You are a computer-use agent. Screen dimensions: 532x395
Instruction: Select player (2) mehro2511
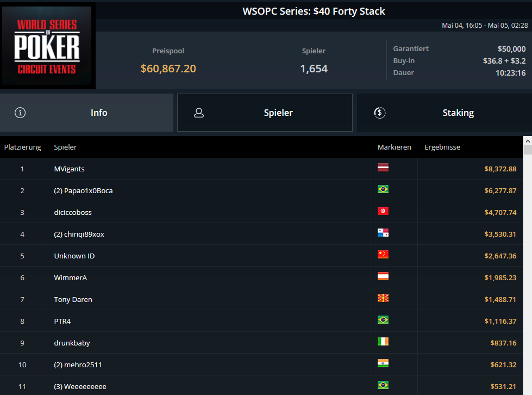(x=78, y=365)
